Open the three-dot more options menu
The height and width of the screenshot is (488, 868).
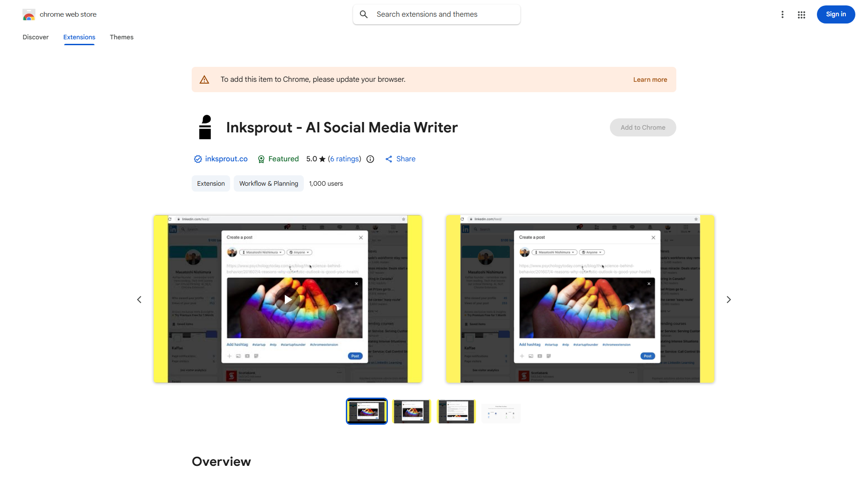782,14
